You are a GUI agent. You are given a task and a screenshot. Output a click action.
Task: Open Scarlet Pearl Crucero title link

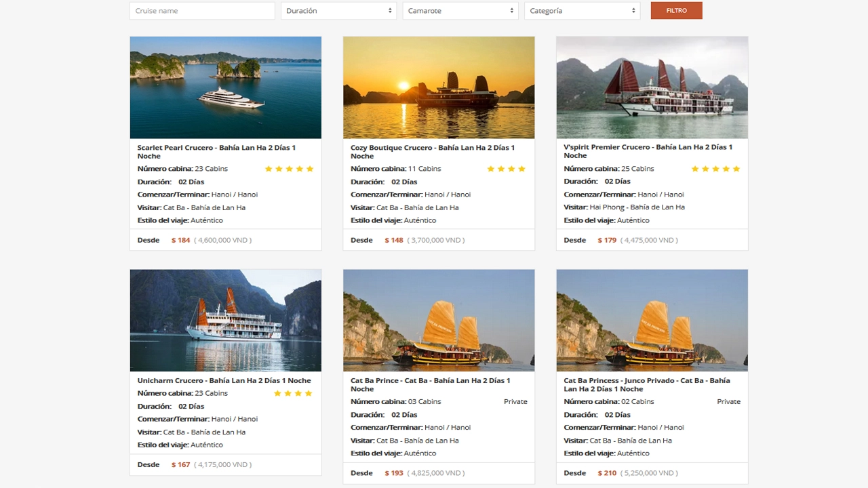216,151
